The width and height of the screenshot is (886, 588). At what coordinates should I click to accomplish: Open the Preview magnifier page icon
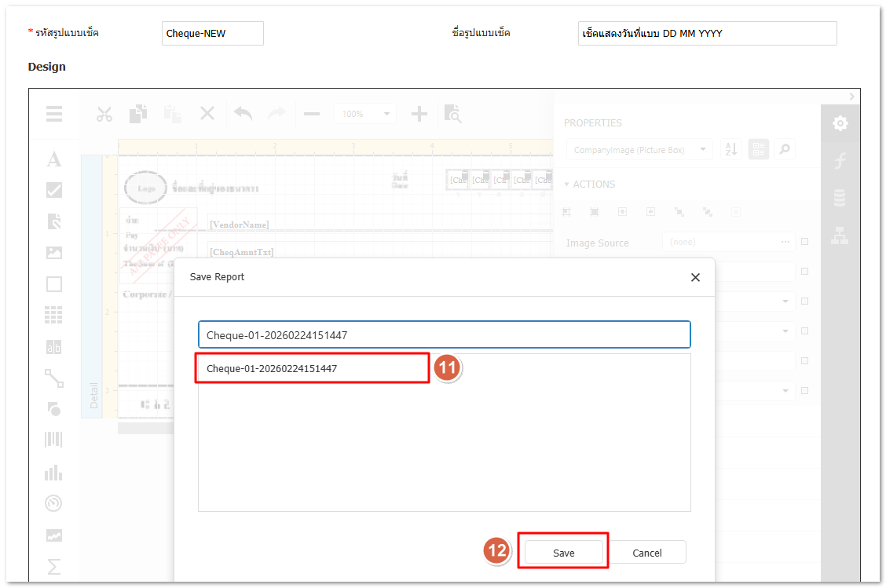pyautogui.click(x=452, y=114)
